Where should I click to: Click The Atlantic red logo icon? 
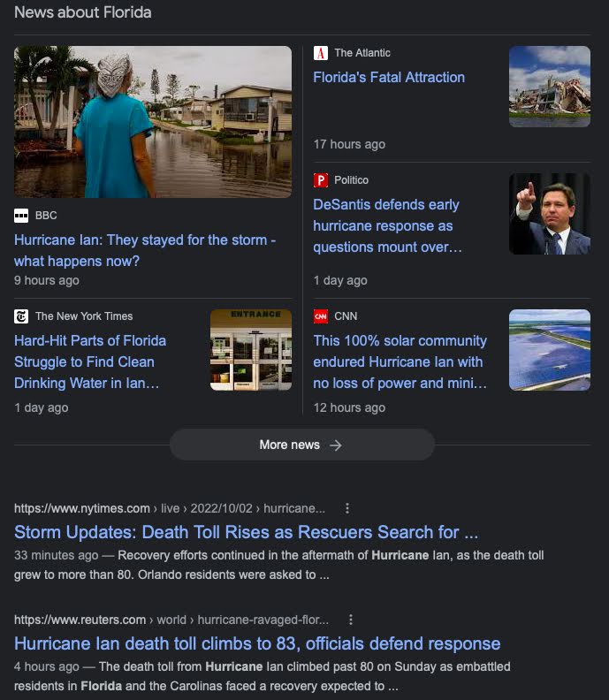click(321, 53)
